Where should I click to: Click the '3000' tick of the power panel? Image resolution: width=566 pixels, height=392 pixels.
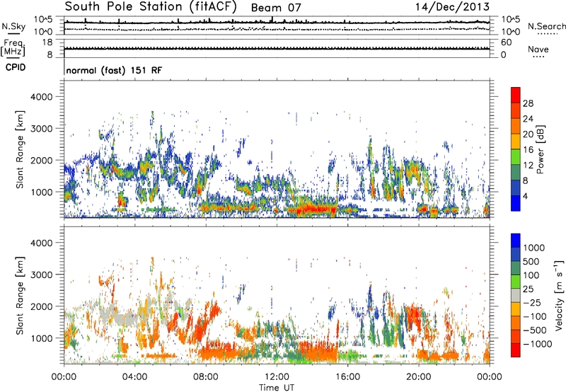coord(41,129)
